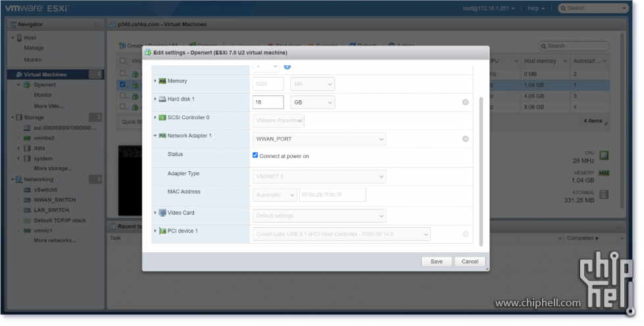Toggle the select-all checkbox in VM table header
Viewport: 644px width, 326px height.
(x=122, y=61)
